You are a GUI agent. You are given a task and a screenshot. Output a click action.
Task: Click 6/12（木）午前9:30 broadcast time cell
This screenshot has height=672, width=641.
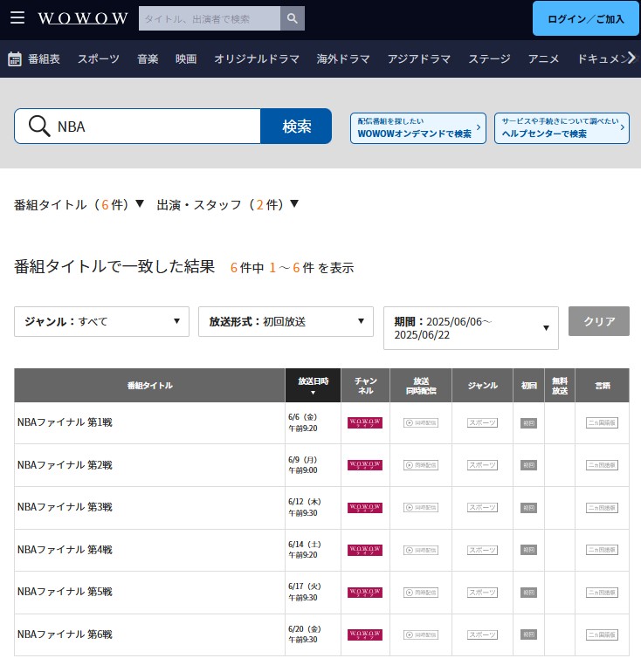[x=313, y=508]
